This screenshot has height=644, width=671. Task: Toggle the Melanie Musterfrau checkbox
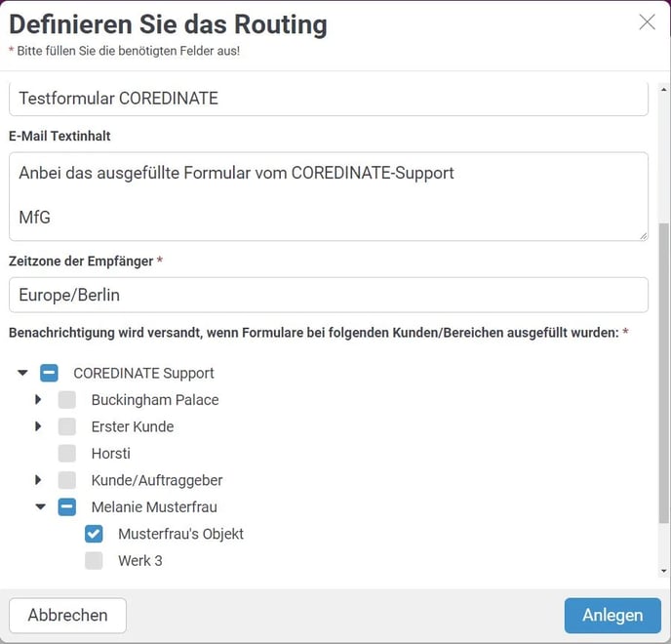point(67,507)
